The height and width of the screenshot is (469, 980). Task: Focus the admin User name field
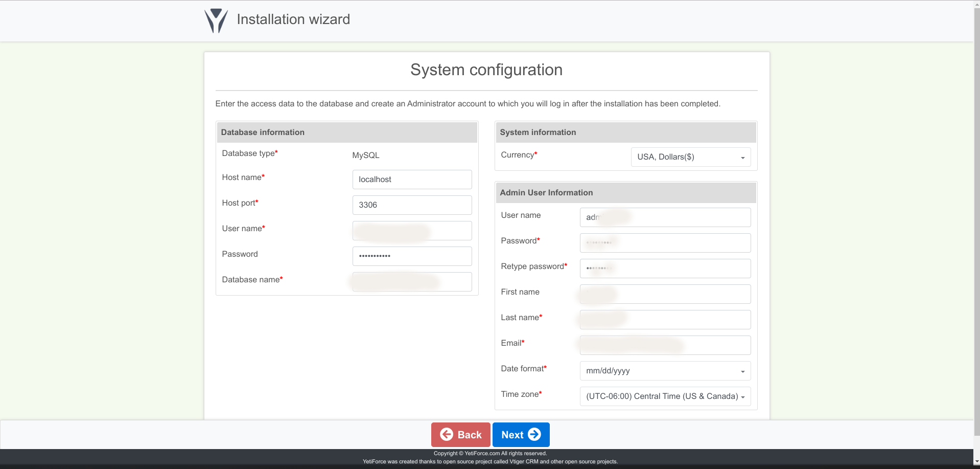665,217
